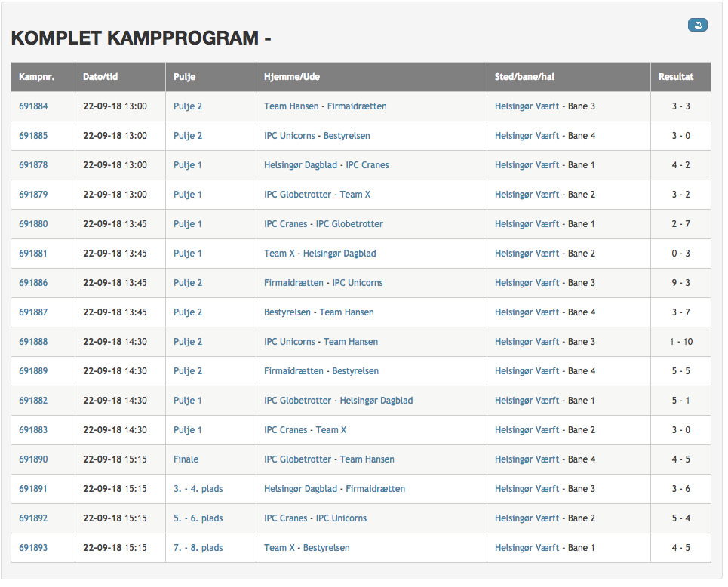Click the 3. - 4. plads link
This screenshot has width=728, height=587.
(x=198, y=489)
